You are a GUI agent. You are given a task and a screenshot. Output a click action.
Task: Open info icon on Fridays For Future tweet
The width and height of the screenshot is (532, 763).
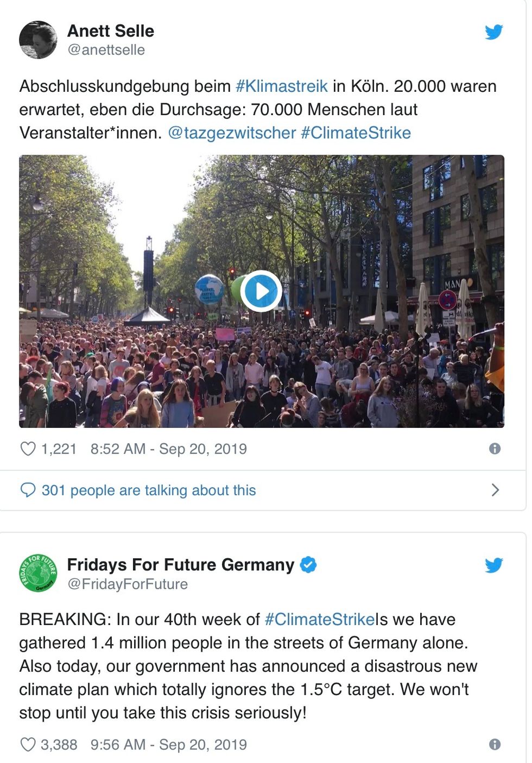[495, 745]
